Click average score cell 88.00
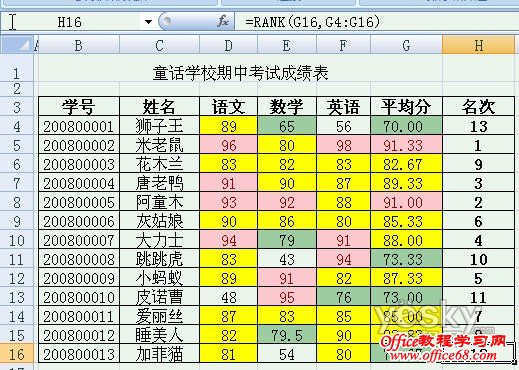 [406, 240]
